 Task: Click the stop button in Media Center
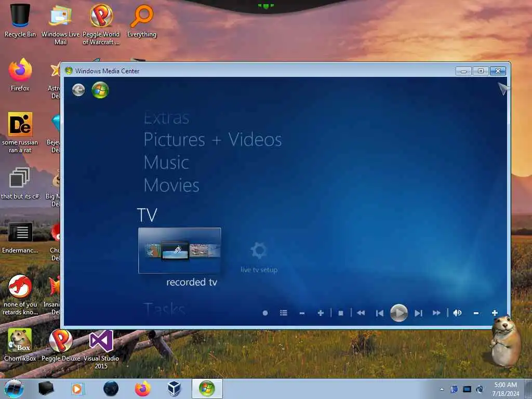click(341, 313)
